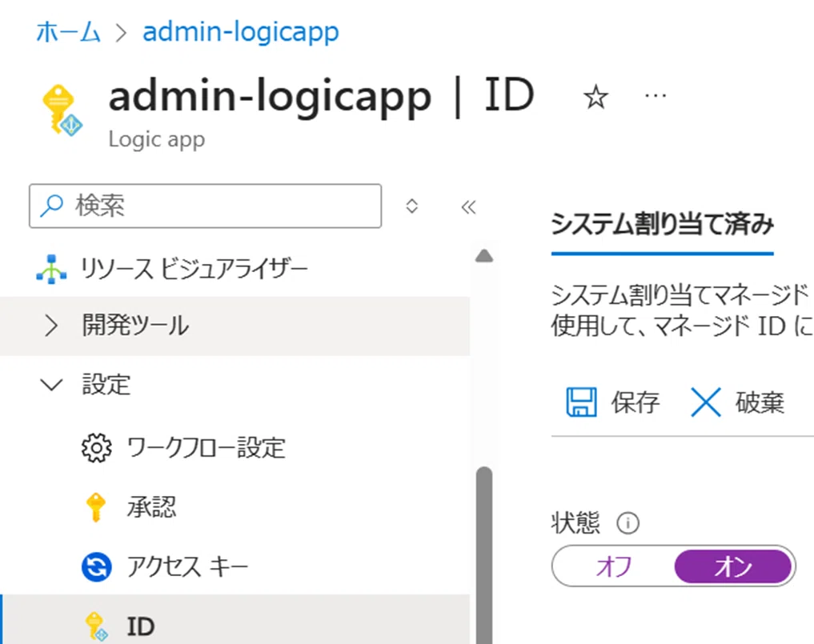The height and width of the screenshot is (644, 814).
Task: Collapse the 設定 section chevron
Action: coord(51,385)
